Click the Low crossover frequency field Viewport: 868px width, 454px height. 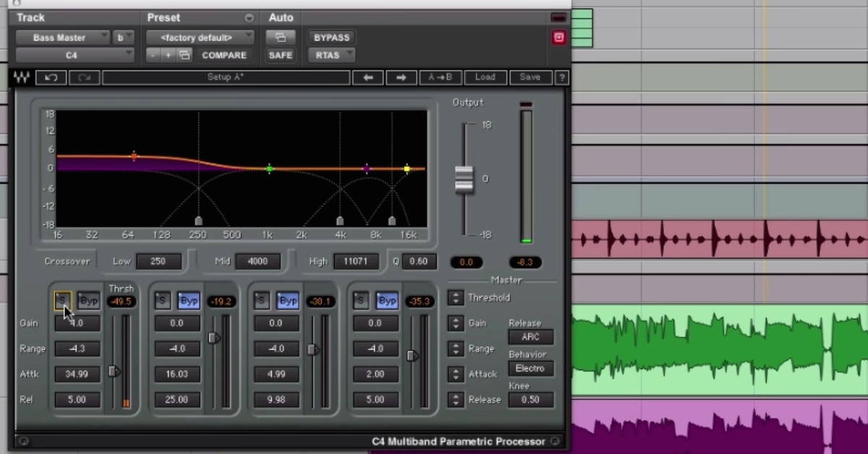pos(158,261)
